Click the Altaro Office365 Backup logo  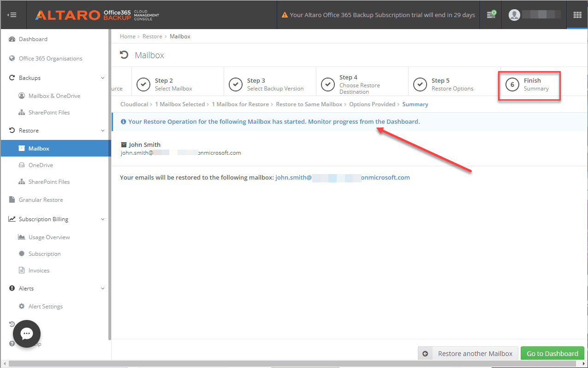point(97,15)
